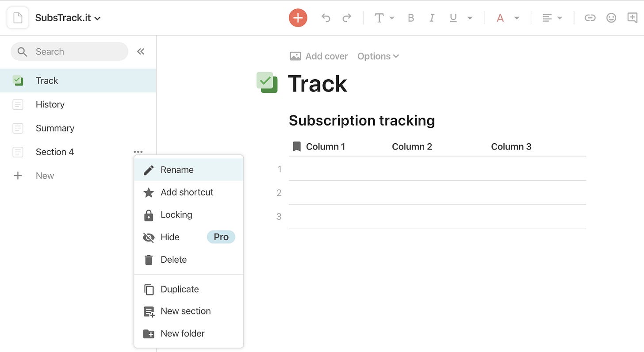
Task: Click the redo arrow icon
Action: point(347,18)
